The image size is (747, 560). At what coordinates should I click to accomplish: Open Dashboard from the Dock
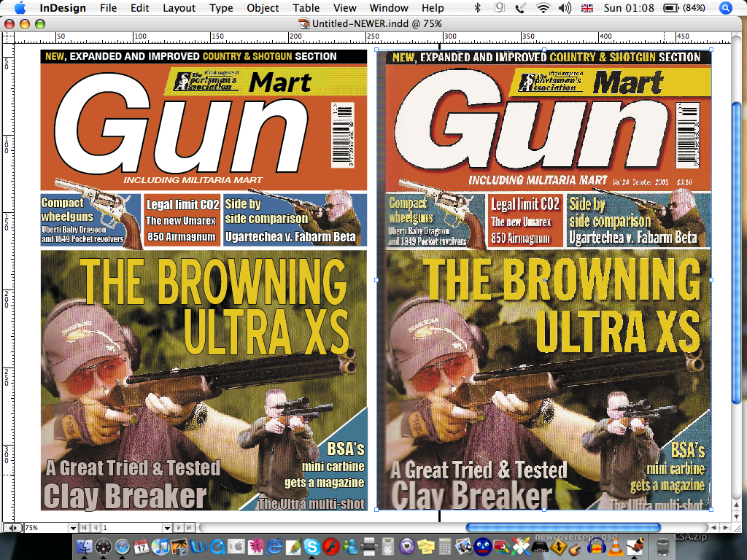[104, 547]
